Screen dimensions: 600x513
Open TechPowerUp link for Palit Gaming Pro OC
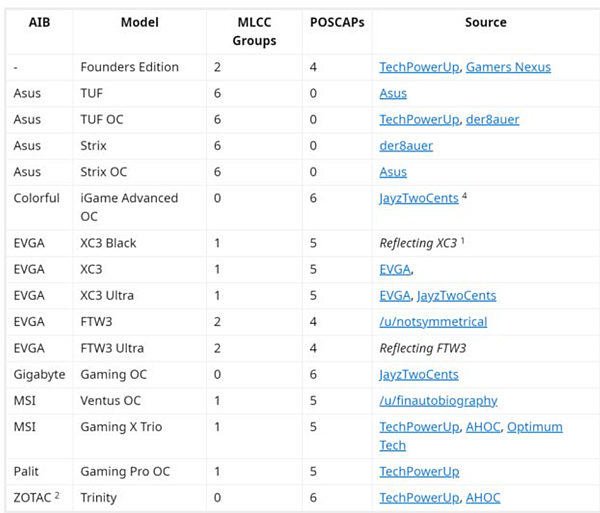click(418, 471)
